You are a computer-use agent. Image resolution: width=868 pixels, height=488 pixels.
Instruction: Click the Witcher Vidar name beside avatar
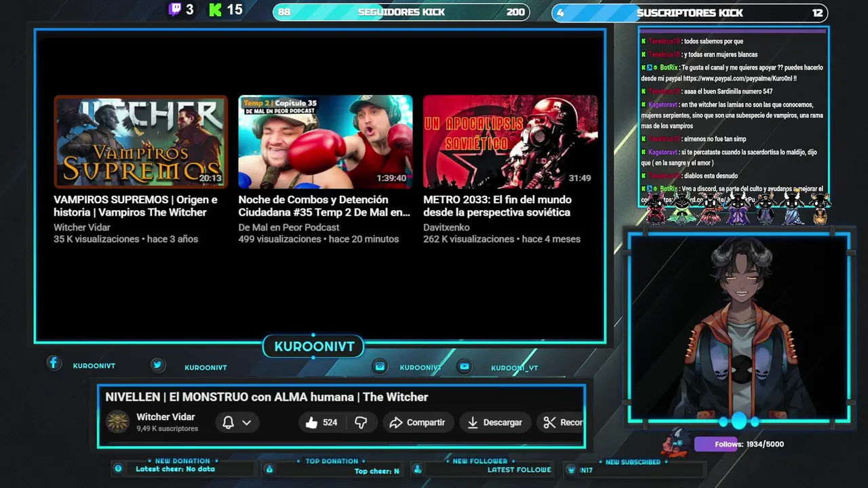coord(165,417)
